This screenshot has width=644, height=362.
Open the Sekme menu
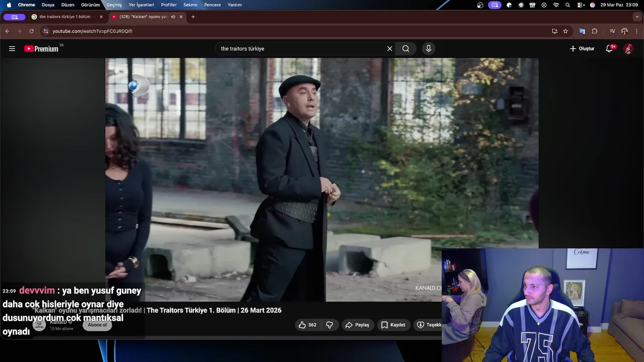click(190, 5)
